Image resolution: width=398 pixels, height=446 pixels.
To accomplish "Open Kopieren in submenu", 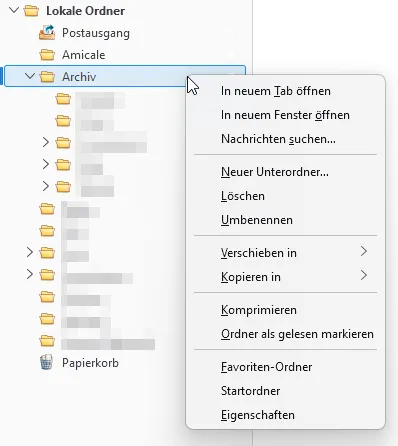I will [285, 277].
